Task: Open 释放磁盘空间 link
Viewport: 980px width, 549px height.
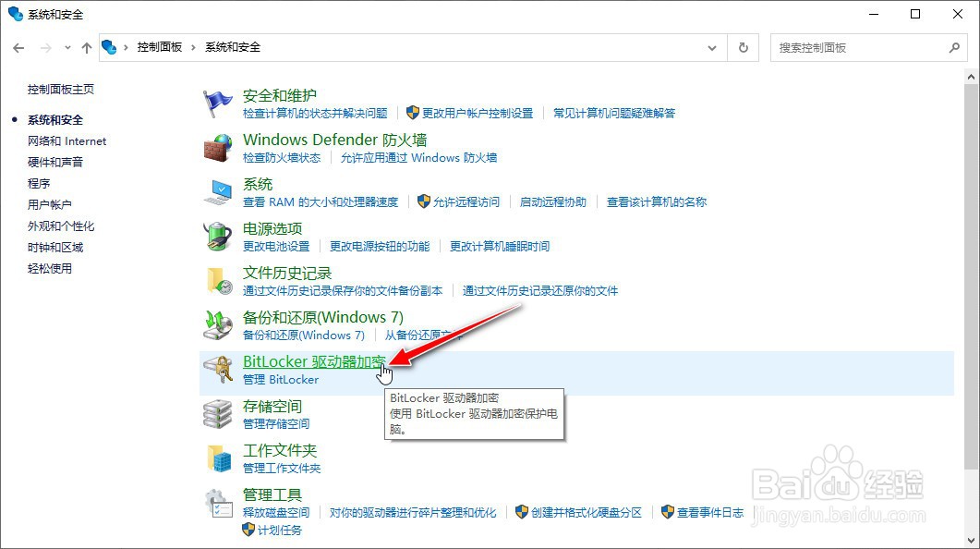Action: click(x=275, y=513)
